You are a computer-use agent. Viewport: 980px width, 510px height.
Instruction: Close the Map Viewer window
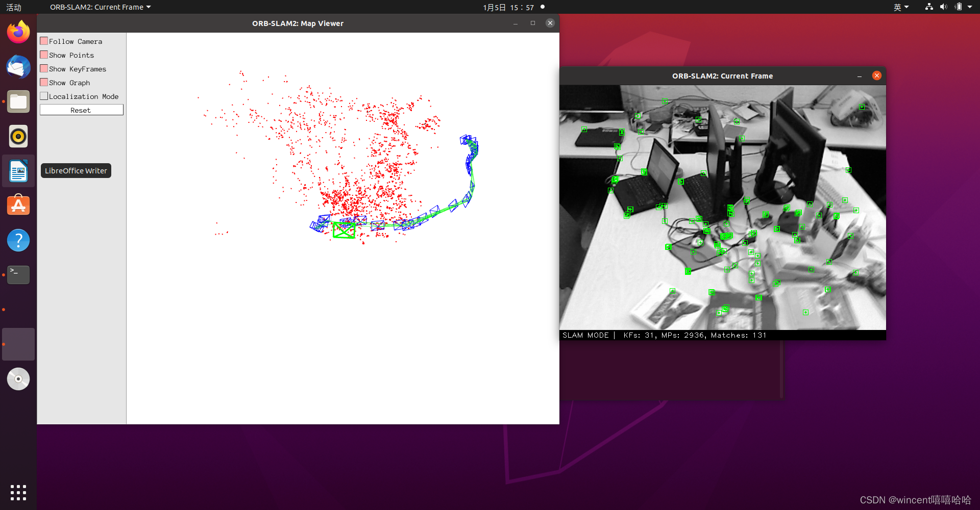550,23
